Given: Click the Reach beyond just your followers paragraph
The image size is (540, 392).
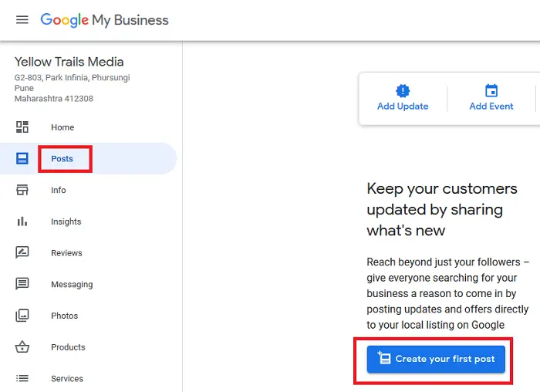Looking at the screenshot, I should (447, 293).
